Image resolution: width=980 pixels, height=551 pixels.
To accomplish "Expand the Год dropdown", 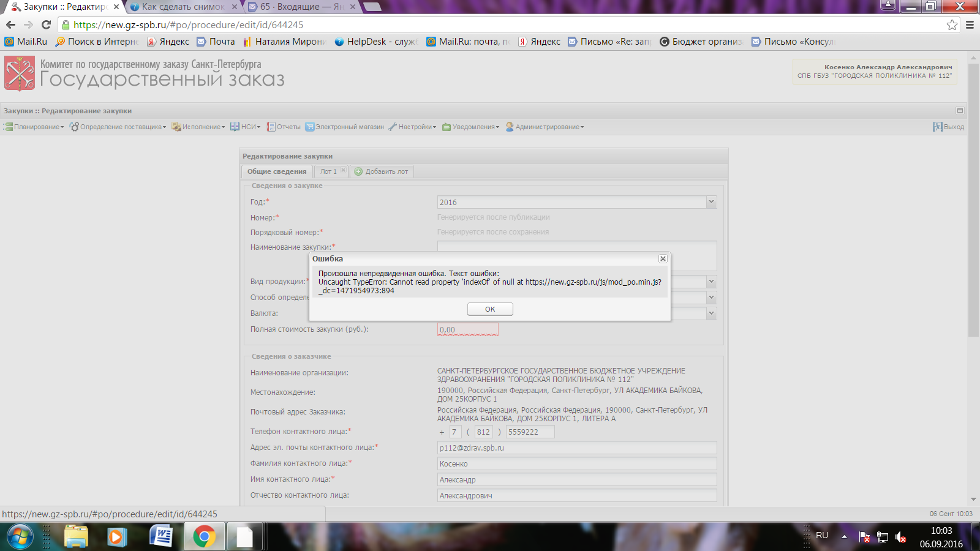I will tap(711, 202).
